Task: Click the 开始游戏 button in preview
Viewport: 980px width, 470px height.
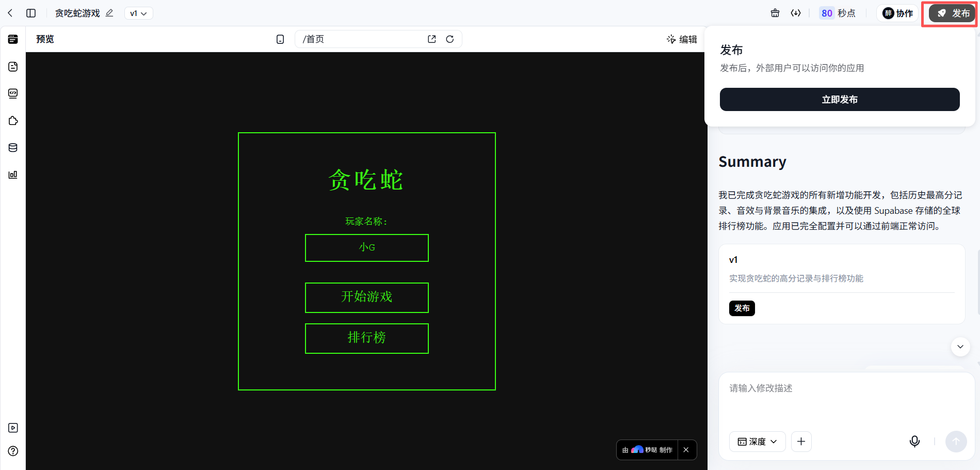Action: coord(367,297)
